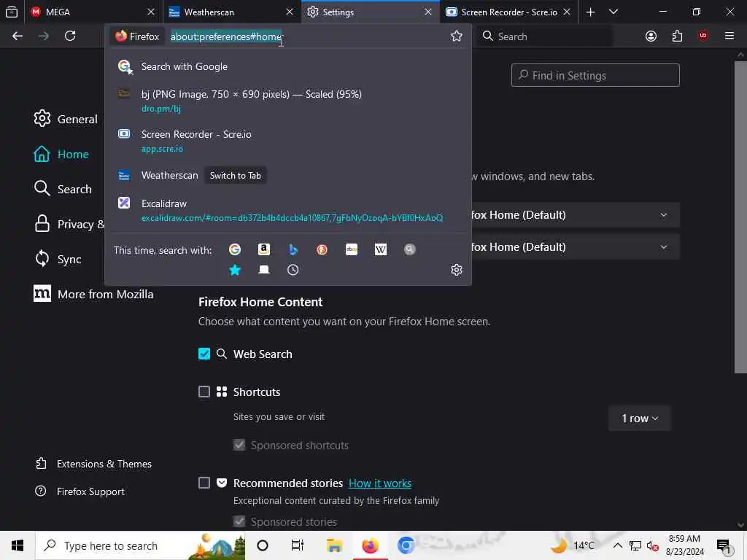Open search settings gear in dropdown
Screen dimensions: 747x560
click(x=457, y=270)
